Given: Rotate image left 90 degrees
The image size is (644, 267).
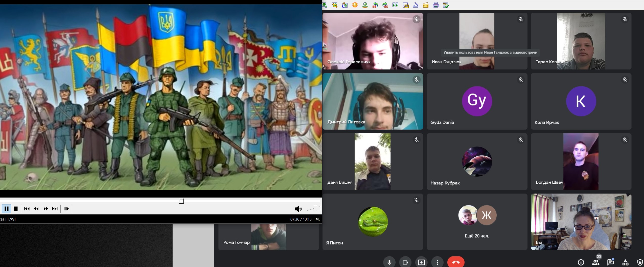Looking at the screenshot, I should tap(375, 5).
